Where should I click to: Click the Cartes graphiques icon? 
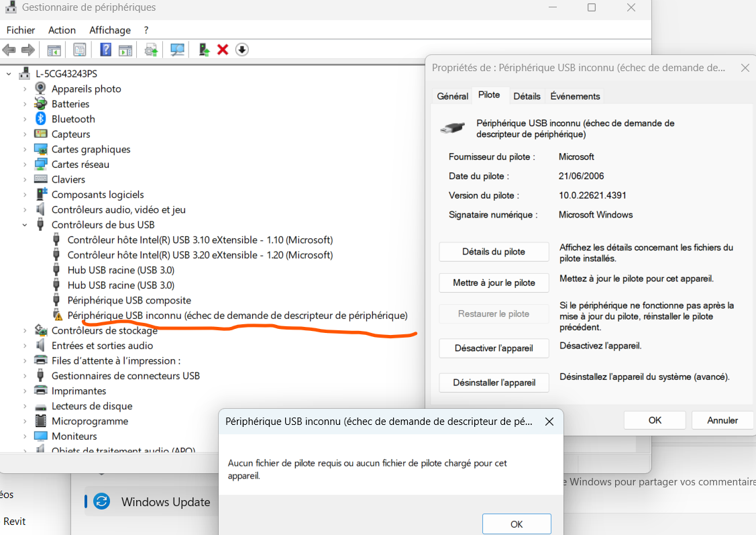click(40, 149)
